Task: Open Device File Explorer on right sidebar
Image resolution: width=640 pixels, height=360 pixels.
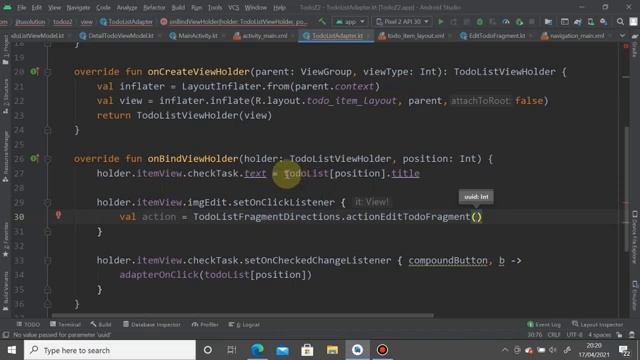Action: 635,237
